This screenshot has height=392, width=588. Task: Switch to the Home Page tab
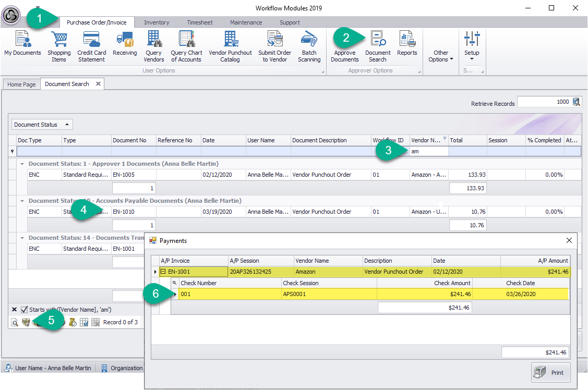point(22,84)
